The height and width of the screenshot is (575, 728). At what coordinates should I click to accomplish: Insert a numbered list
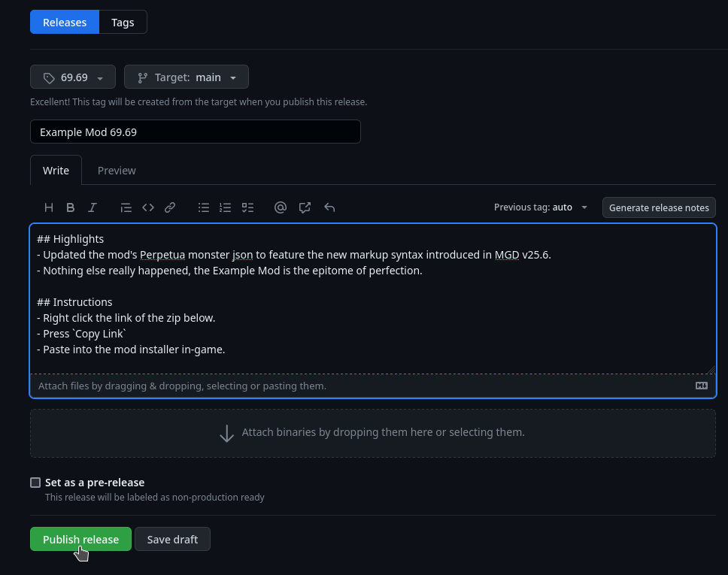pos(225,207)
